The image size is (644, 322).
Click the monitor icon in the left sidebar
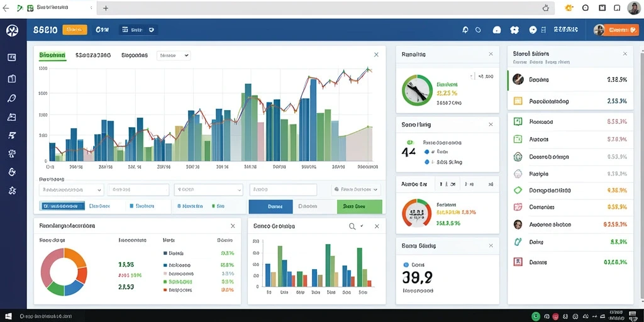click(12, 57)
